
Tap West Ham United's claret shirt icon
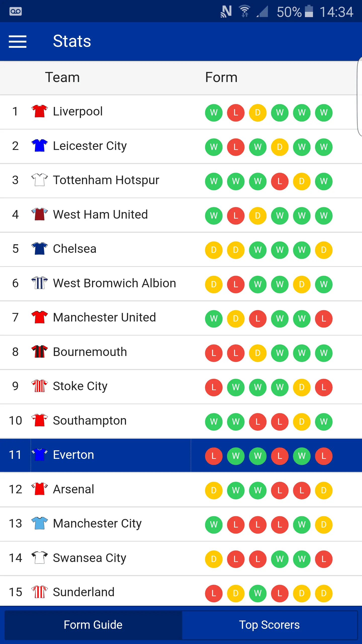39,214
